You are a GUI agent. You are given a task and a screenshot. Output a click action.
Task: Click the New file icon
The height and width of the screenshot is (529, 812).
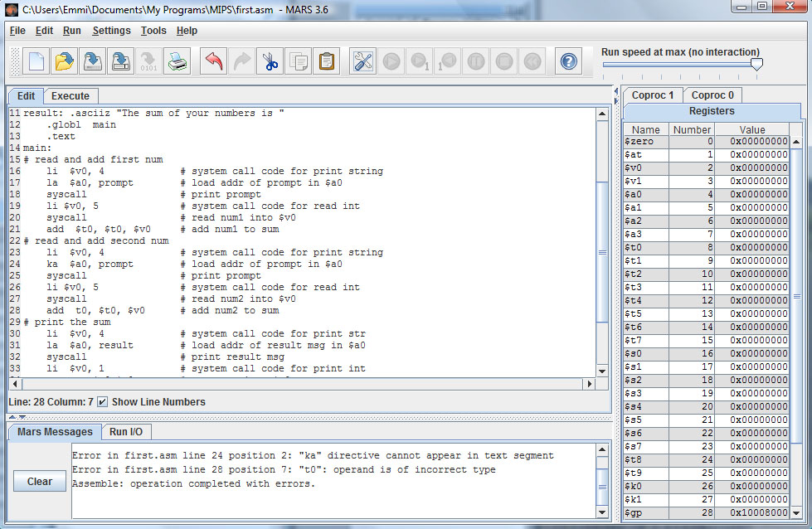pos(36,61)
